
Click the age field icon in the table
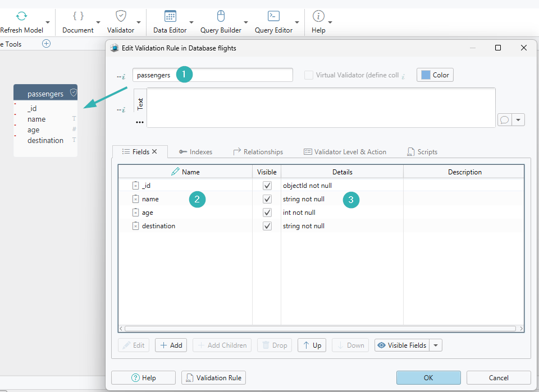pyautogui.click(x=135, y=212)
